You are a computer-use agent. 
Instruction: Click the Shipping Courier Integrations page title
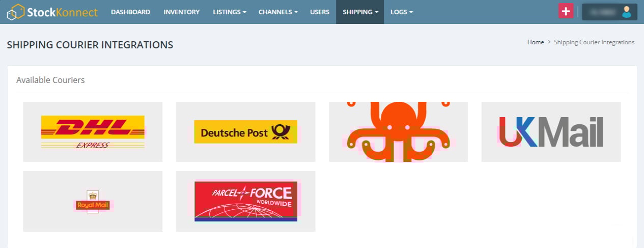pyautogui.click(x=90, y=45)
